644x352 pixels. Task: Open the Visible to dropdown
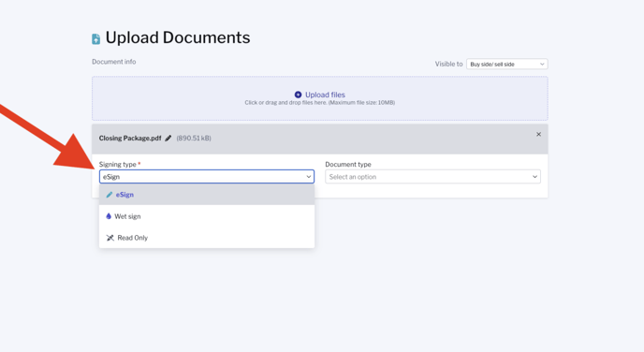point(506,64)
